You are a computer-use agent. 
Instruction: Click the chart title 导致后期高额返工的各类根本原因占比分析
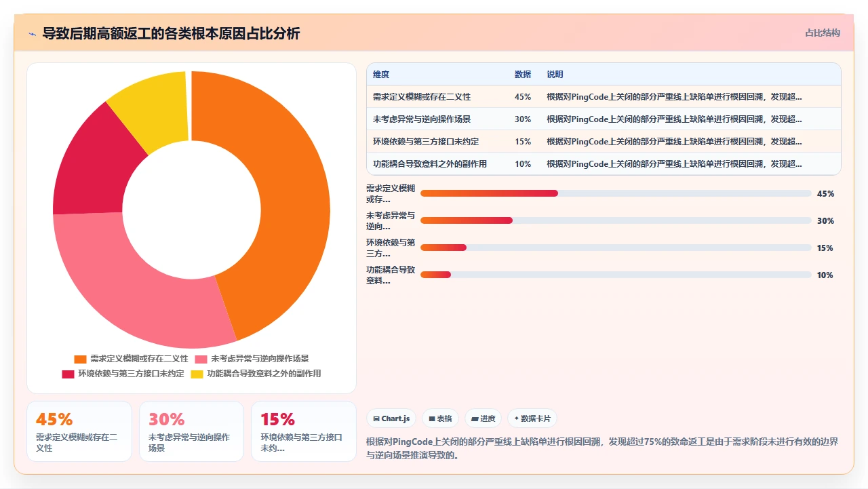(172, 33)
